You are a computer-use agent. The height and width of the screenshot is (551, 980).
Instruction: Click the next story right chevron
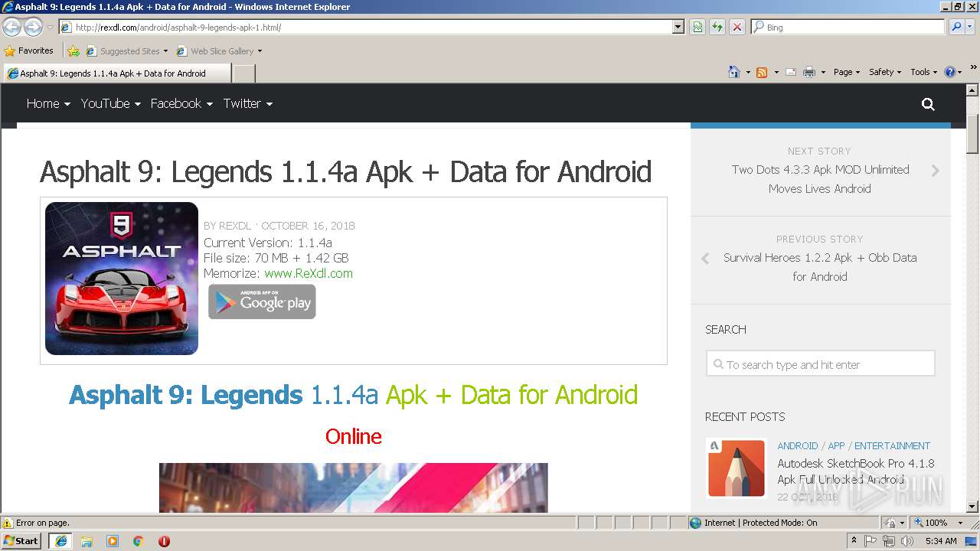(936, 171)
